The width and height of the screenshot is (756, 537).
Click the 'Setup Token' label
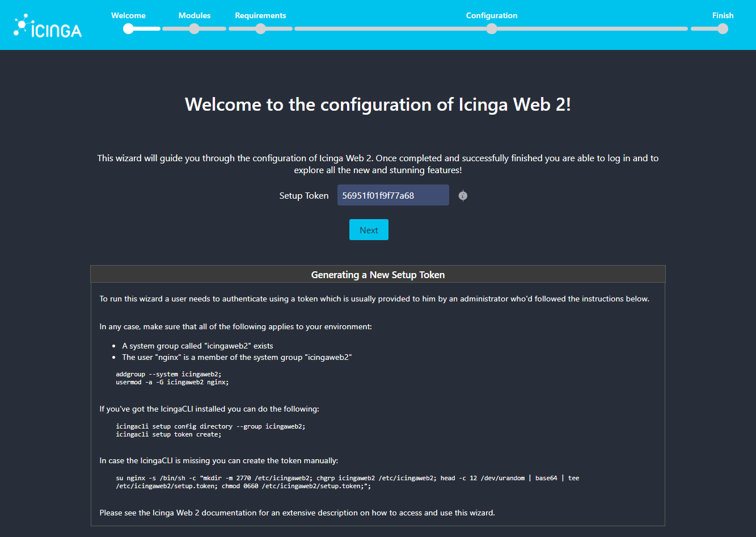tap(304, 196)
